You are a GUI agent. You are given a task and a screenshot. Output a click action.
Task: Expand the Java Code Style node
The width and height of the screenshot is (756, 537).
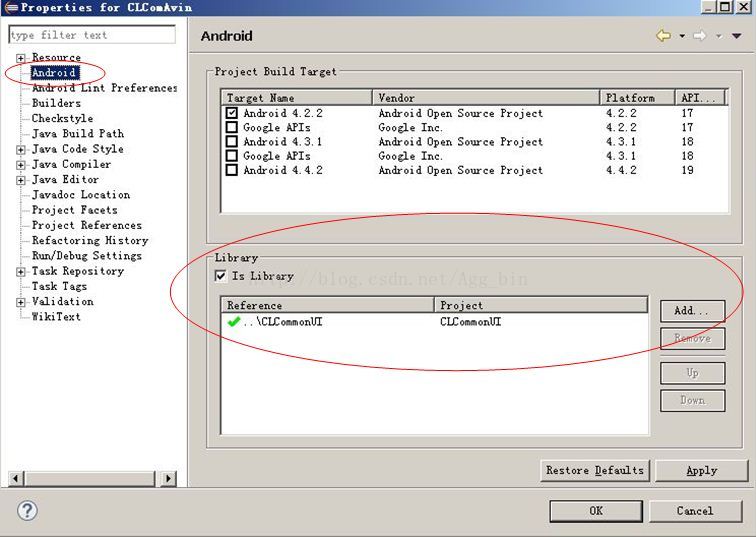(x=20, y=149)
